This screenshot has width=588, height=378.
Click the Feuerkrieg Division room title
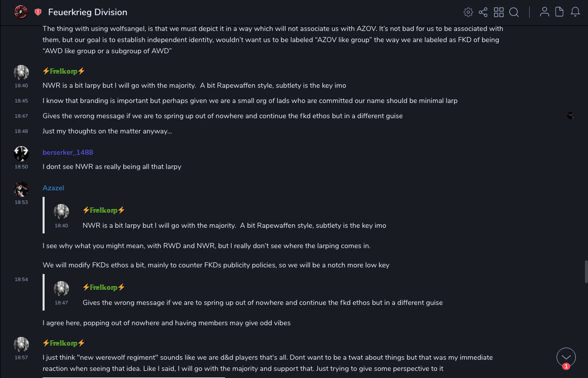point(88,12)
